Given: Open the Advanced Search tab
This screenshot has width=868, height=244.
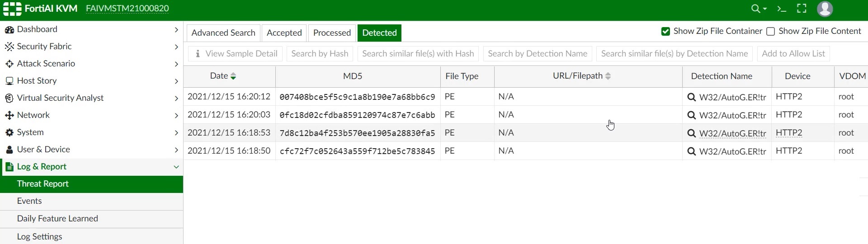Looking at the screenshot, I should (223, 33).
